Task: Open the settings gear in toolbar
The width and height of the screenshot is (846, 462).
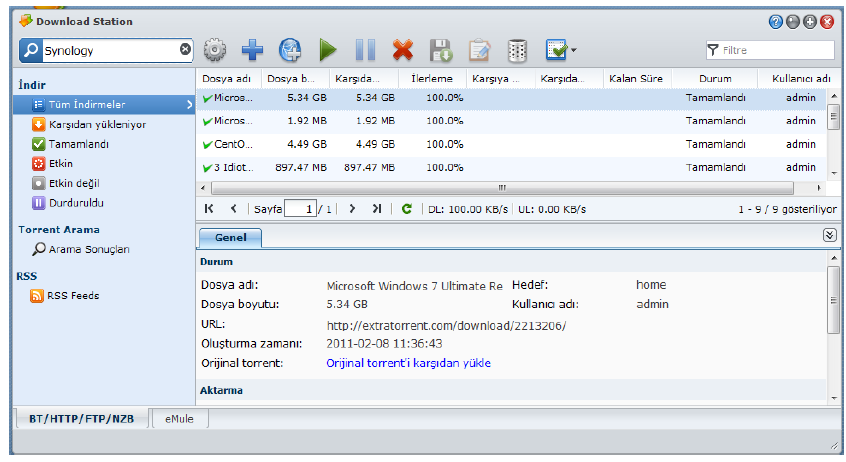Action: (216, 49)
